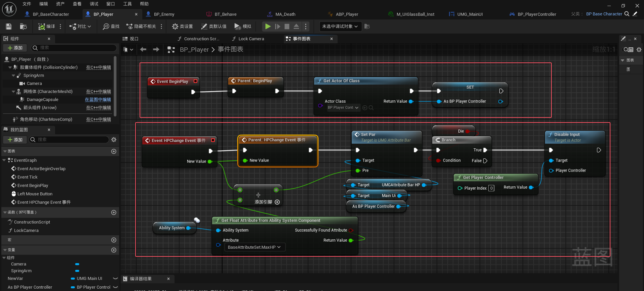Viewport: 644px width, 291px height.
Task: Click the Skip frame play button
Action: [278, 27]
